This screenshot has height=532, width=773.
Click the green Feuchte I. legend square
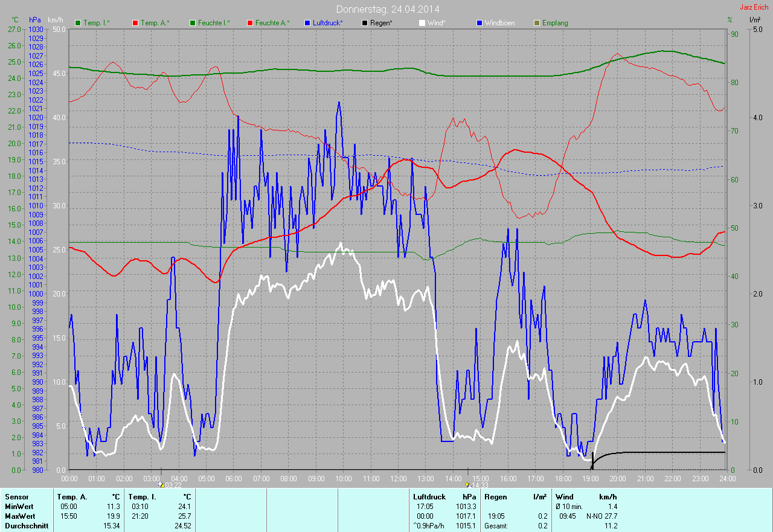(193, 23)
